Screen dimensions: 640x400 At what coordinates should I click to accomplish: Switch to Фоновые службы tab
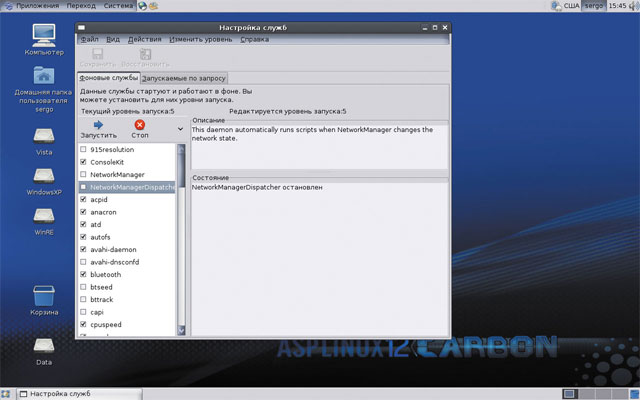coord(109,78)
